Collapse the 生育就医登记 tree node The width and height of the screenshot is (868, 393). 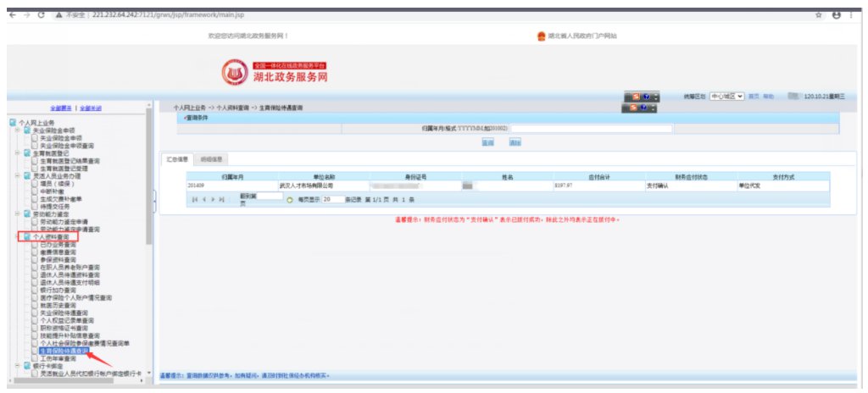click(x=19, y=152)
